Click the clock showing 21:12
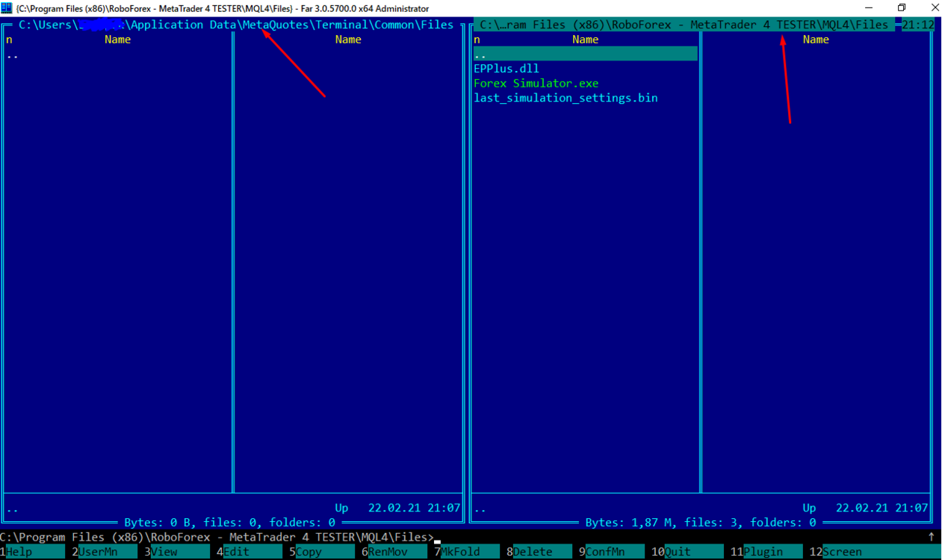This screenshot has height=560, width=942. (x=918, y=25)
